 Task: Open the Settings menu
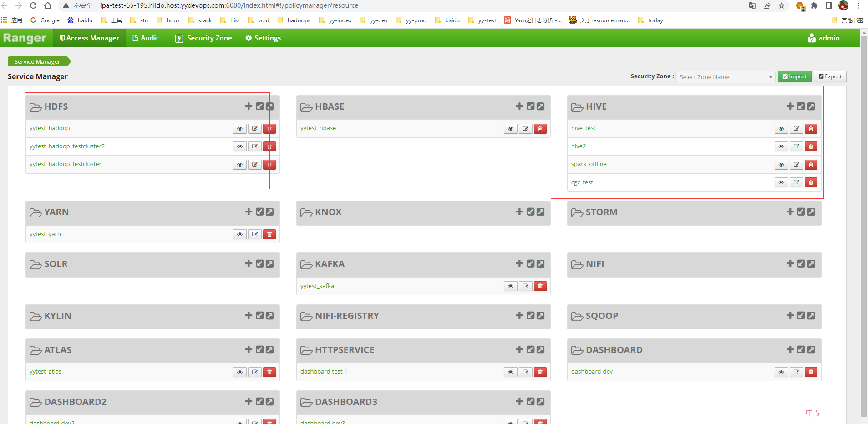(263, 38)
